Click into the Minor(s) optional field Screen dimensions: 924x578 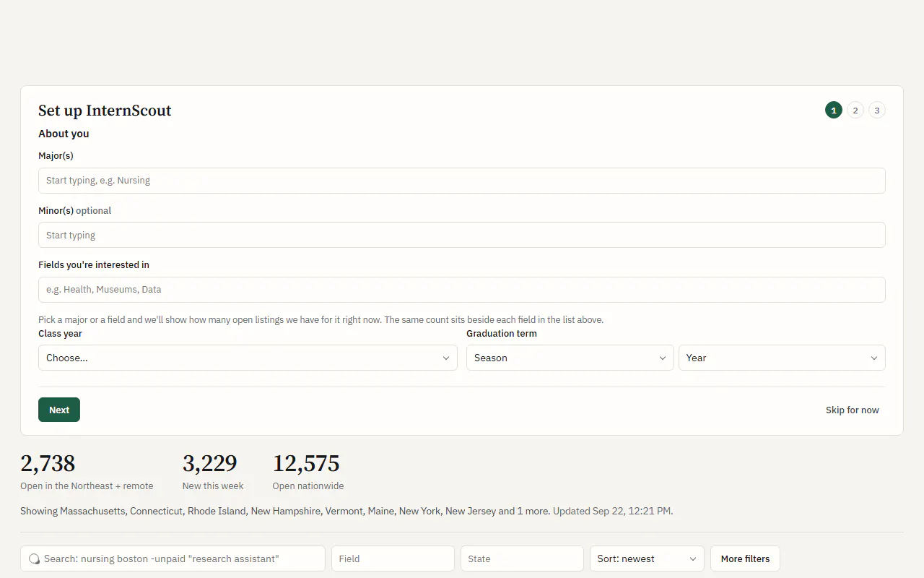[462, 235]
